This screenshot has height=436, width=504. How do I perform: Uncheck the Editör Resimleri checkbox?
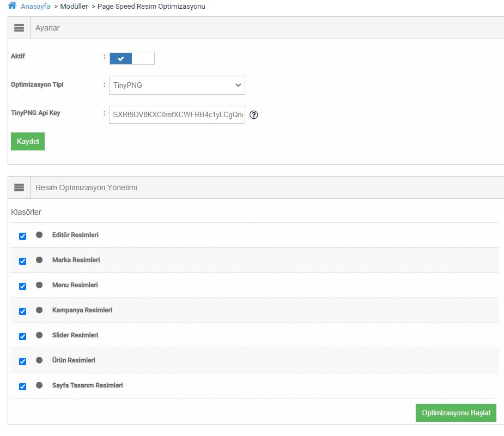22,236
